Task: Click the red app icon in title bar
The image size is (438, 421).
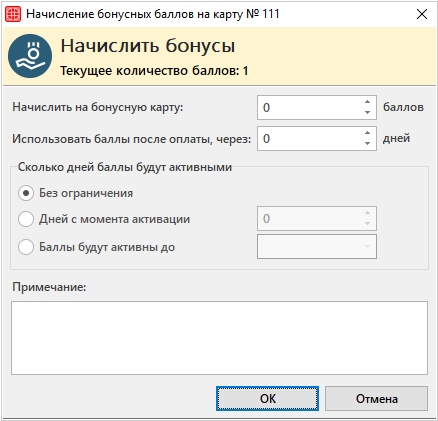Action: (13, 14)
